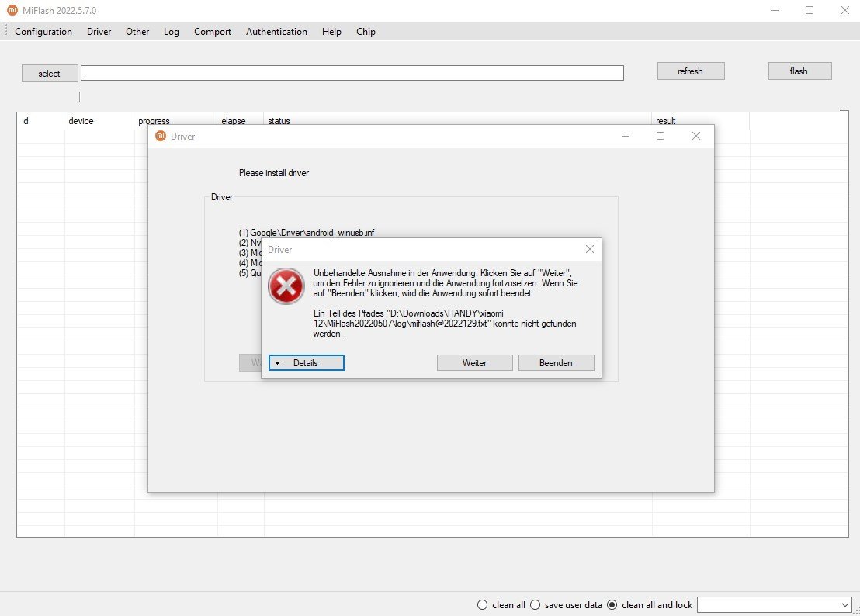
Task: Close the Driver error dialog
Action: pos(590,249)
